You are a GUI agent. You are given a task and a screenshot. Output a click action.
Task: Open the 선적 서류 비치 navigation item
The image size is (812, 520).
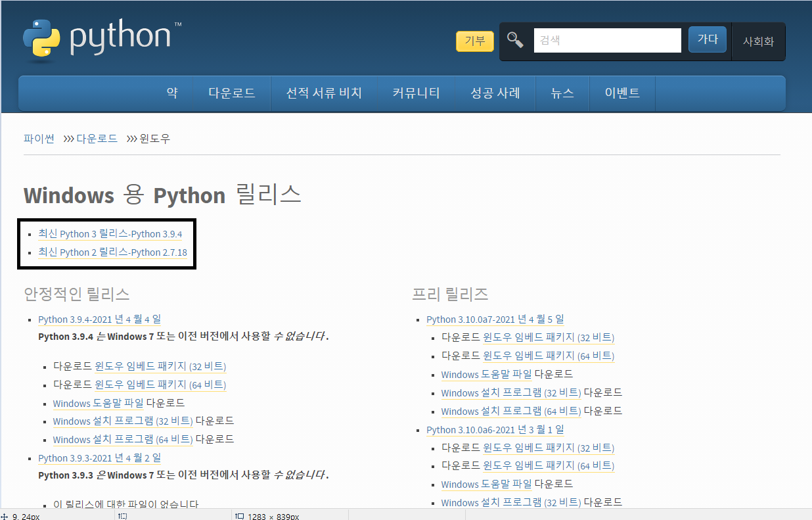324,93
